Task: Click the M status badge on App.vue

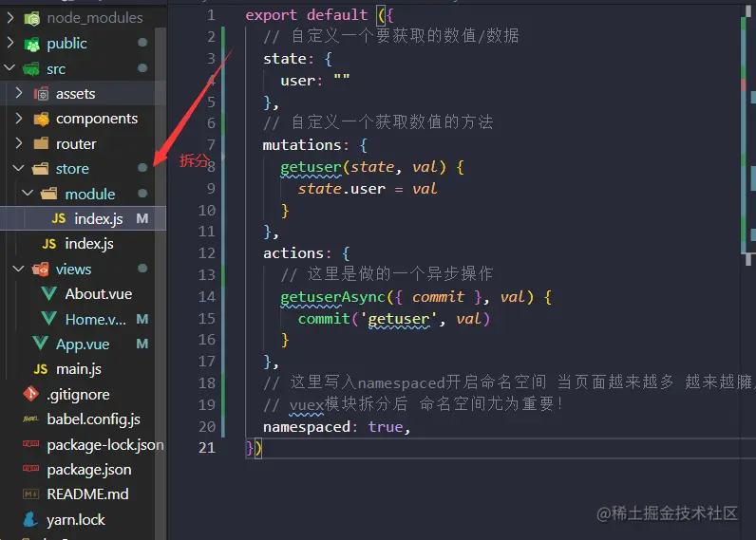Action: 142,344
